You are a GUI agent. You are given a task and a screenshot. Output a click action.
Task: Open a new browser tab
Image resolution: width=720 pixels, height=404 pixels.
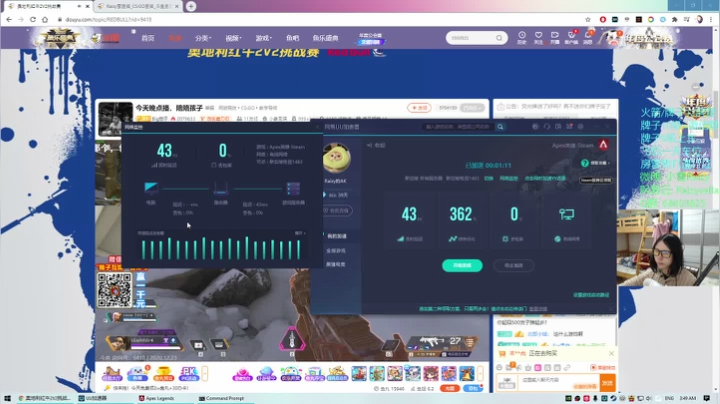coord(191,6)
